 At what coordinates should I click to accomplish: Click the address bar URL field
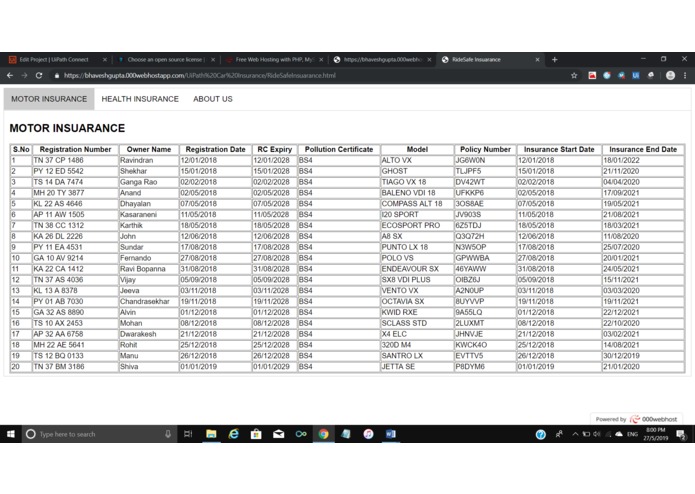click(x=310, y=76)
